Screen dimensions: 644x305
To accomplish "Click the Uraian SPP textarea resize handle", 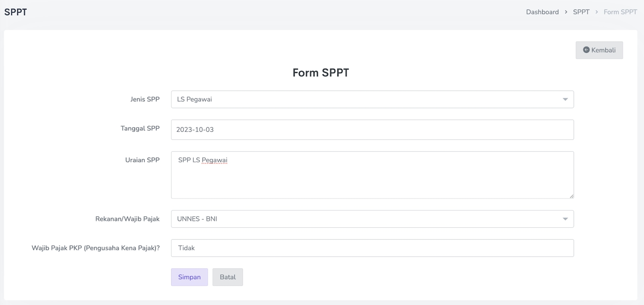I will tap(572, 196).
